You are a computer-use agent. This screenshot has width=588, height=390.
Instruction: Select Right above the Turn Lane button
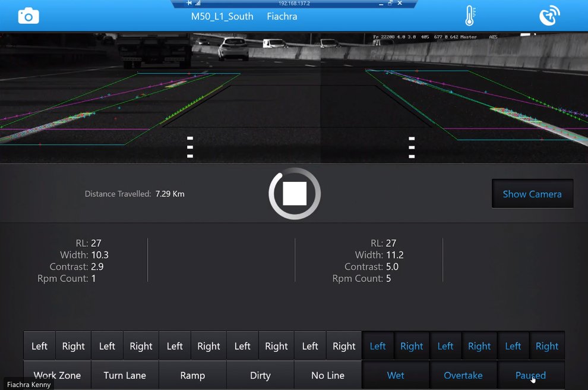[x=141, y=345]
